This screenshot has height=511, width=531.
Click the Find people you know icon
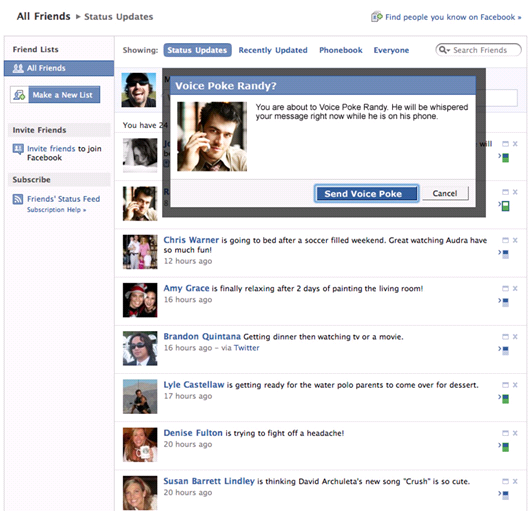pyautogui.click(x=377, y=16)
